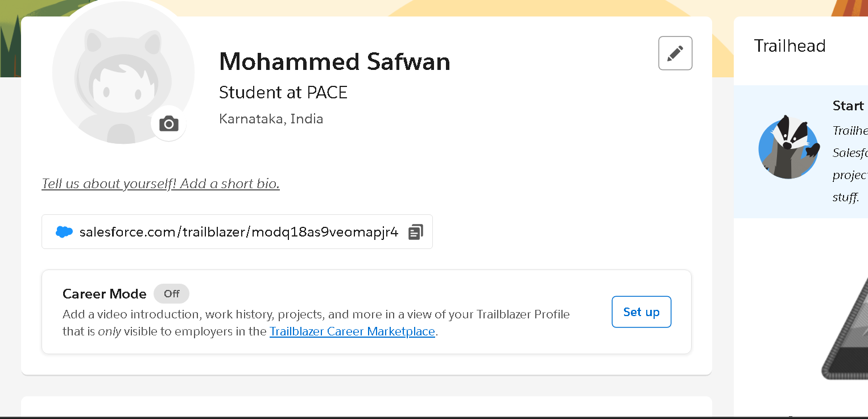Viewport: 868px width, 419px height.
Task: Open the Trailblazer Career Marketplace link
Action: tap(352, 331)
